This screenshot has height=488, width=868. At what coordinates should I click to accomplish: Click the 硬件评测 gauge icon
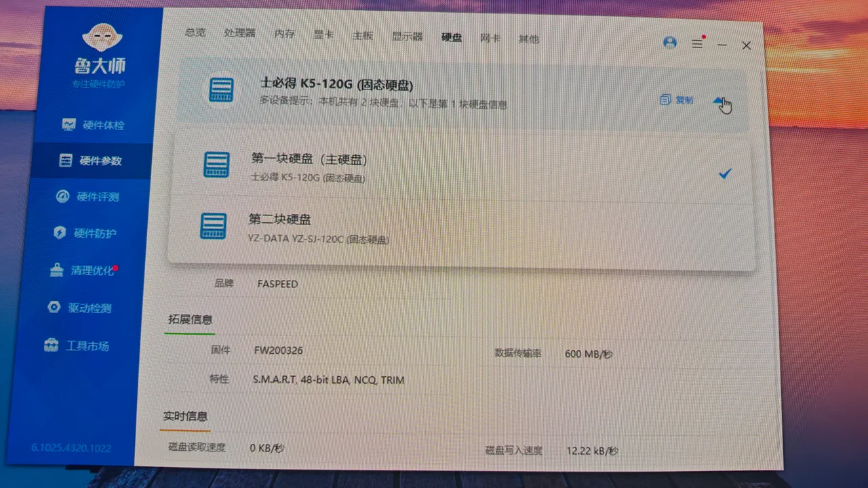tap(63, 197)
